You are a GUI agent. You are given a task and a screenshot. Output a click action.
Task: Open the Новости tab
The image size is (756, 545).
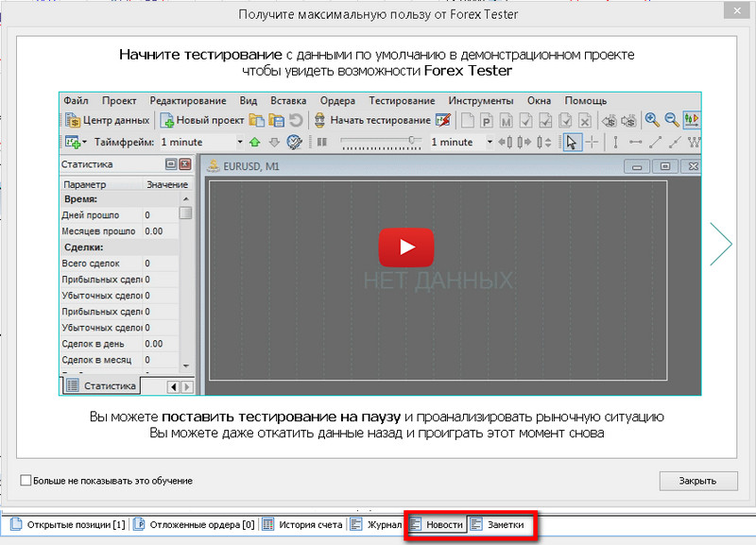tap(438, 524)
